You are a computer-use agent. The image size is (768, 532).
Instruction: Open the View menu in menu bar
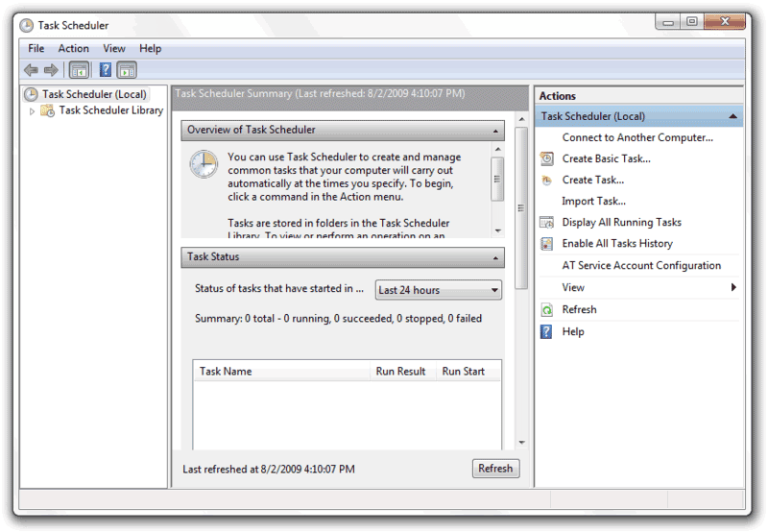click(114, 49)
